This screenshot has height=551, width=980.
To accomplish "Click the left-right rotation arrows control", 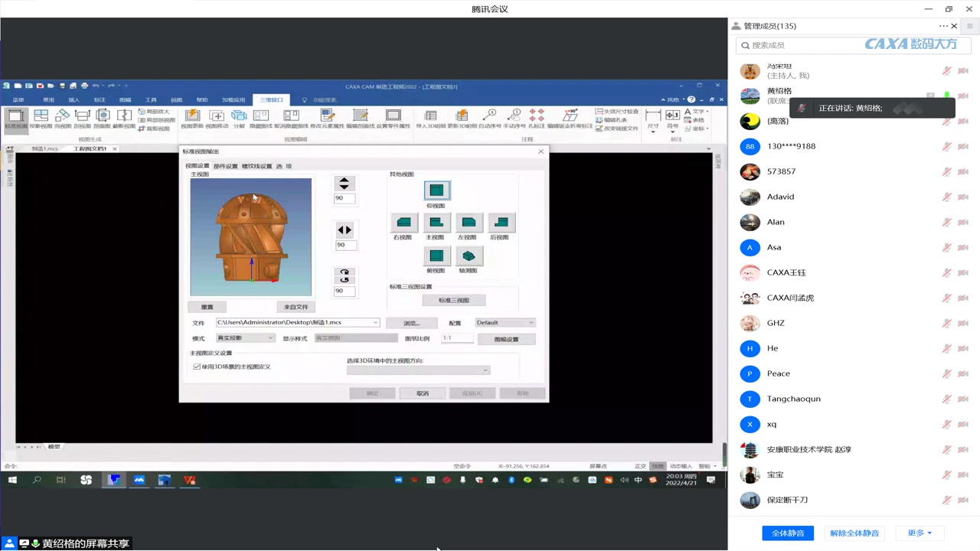I will pyautogui.click(x=345, y=230).
